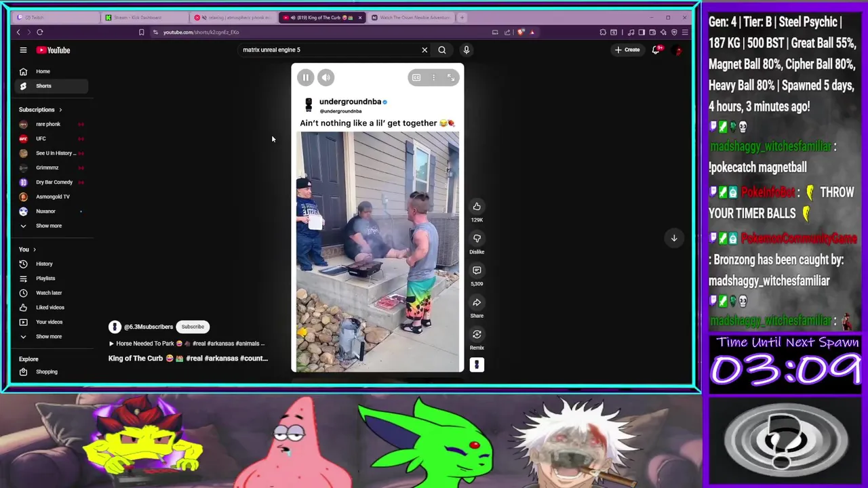This screenshot has height=488, width=868.
Task: Open Your videos
Action: tap(52, 322)
